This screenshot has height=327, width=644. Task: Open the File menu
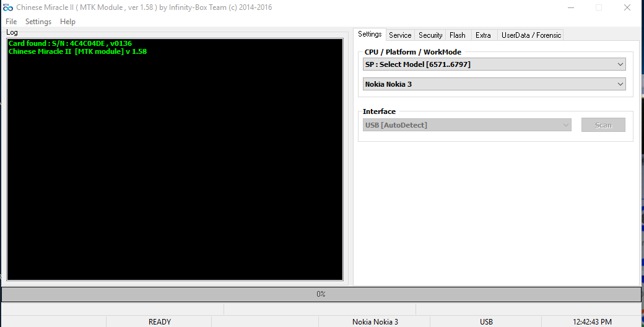click(x=11, y=21)
